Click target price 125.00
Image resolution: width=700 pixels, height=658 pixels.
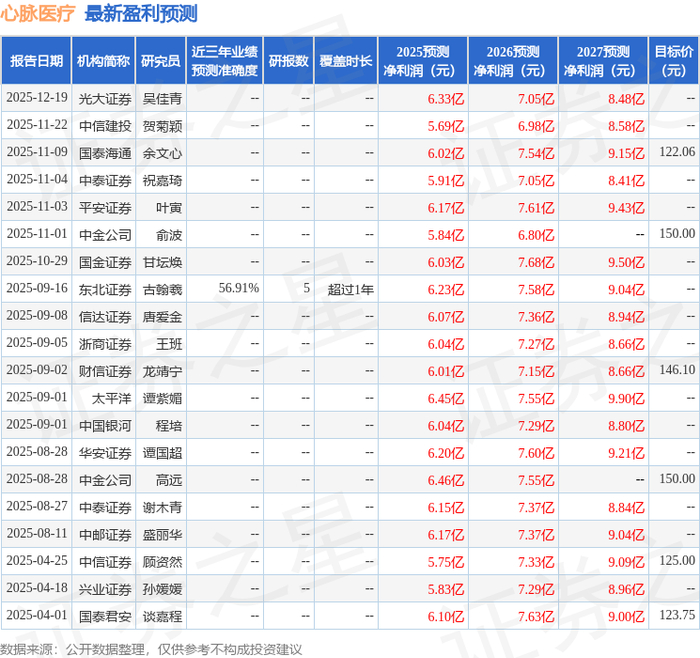[677, 560]
